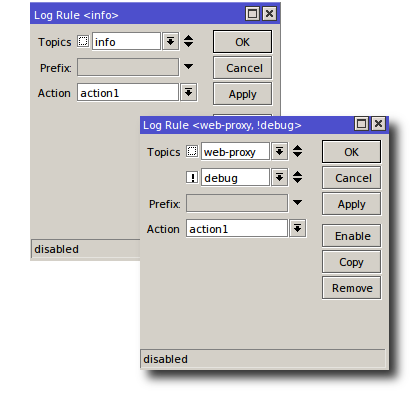Expand Prefix field in info rule window

tap(189, 67)
